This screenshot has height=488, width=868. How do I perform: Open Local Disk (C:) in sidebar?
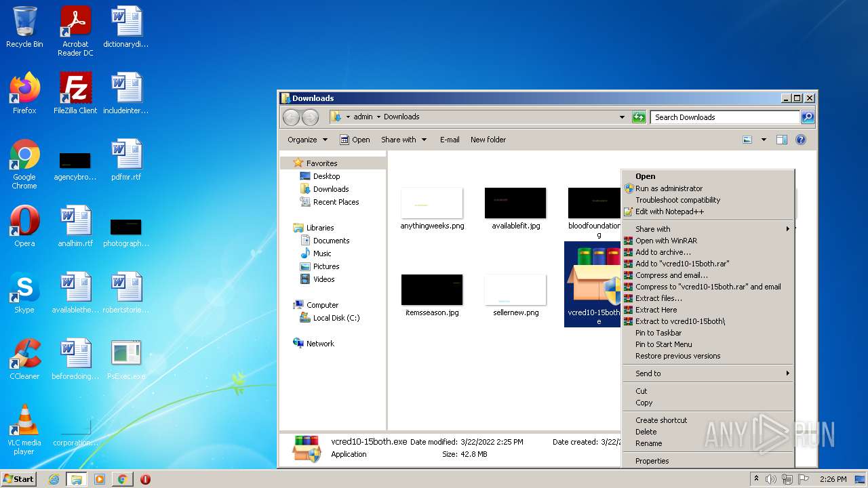coord(336,318)
